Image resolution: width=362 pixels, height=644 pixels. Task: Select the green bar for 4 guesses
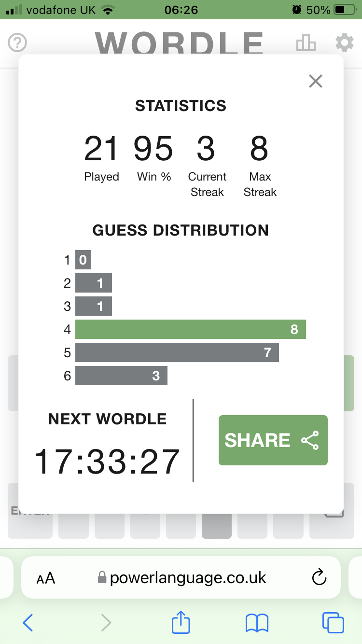tap(191, 329)
